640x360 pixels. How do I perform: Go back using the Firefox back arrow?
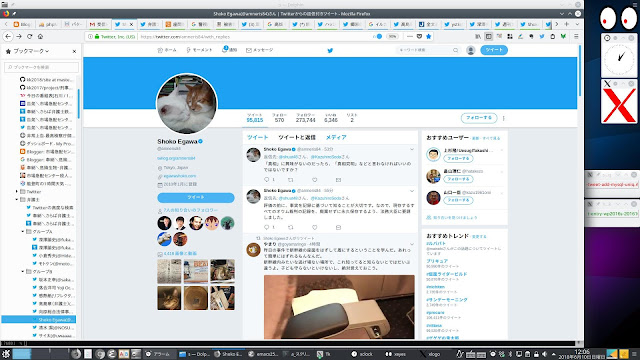coord(8,36)
